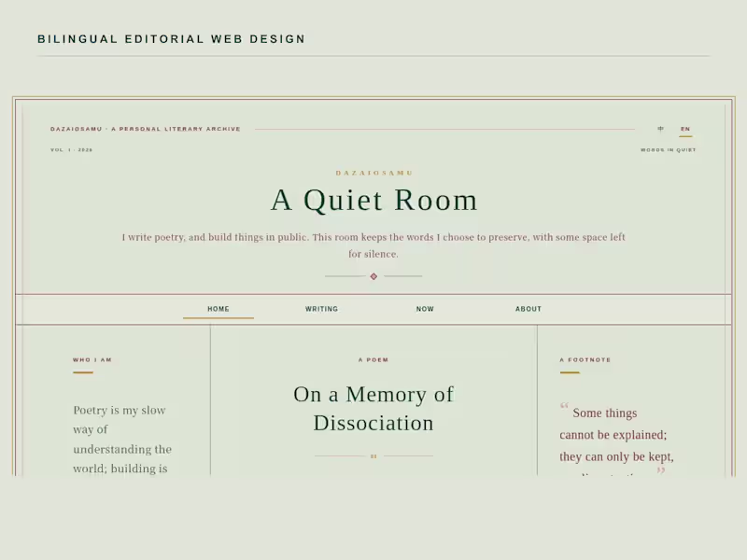Click the 'Bilingual Editorial Web Design' heading
The height and width of the screenshot is (560, 747).
(172, 39)
